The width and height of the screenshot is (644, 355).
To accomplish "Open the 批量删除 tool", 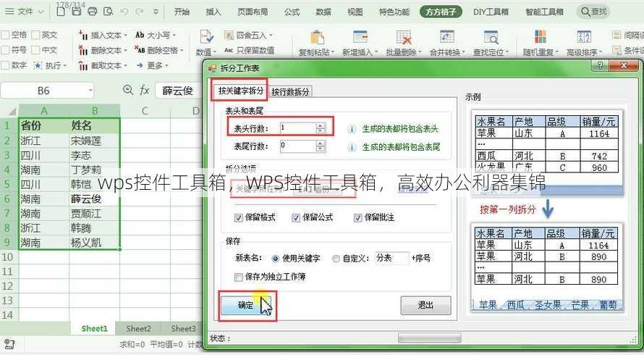I will 404,43.
